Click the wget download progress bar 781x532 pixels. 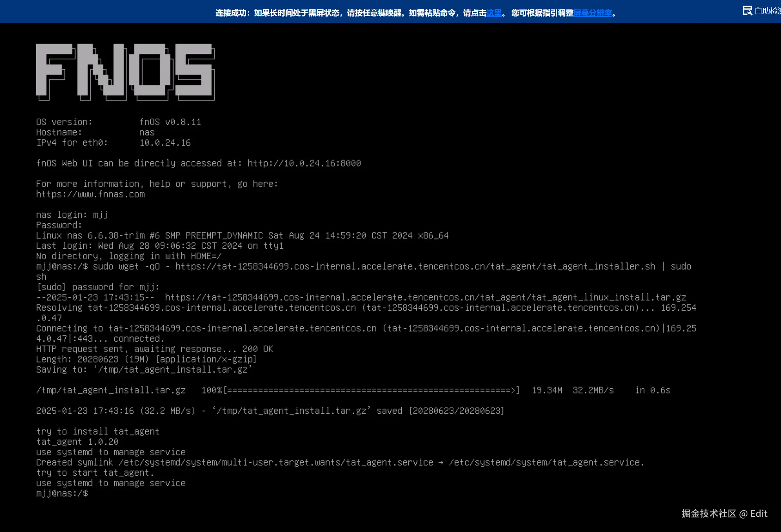[x=371, y=390]
